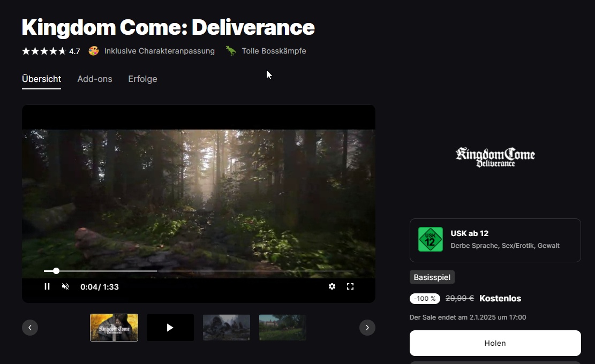Click the star rating icons
595x364 pixels.
(43, 51)
